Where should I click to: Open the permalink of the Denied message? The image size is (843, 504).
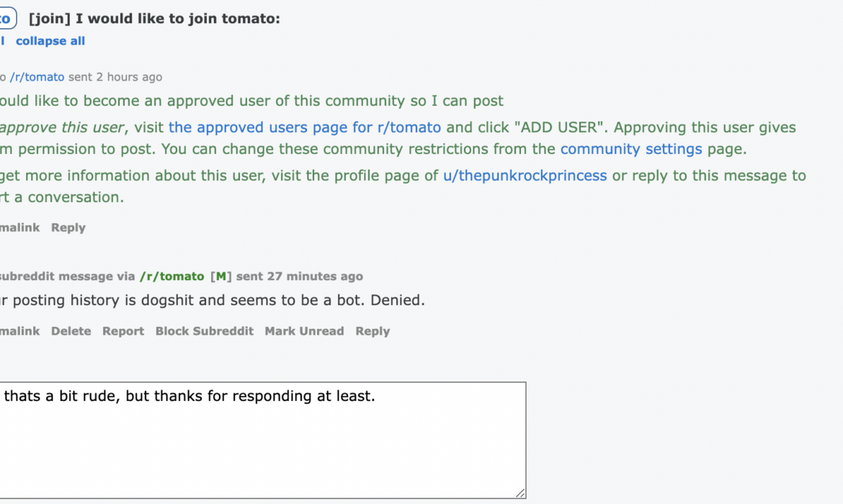[20, 331]
